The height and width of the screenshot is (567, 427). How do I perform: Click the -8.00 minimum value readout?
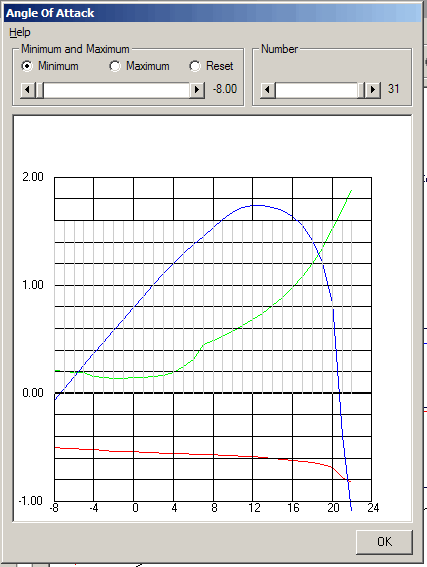(x=225, y=89)
